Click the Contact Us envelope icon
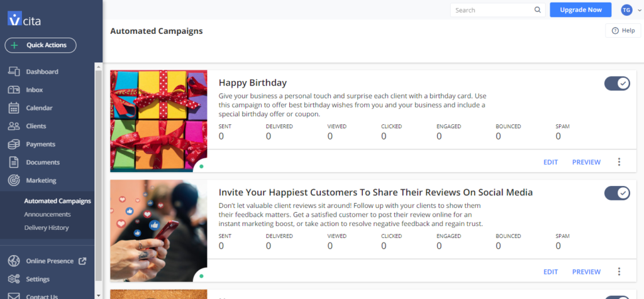The height and width of the screenshot is (299, 644). [14, 296]
